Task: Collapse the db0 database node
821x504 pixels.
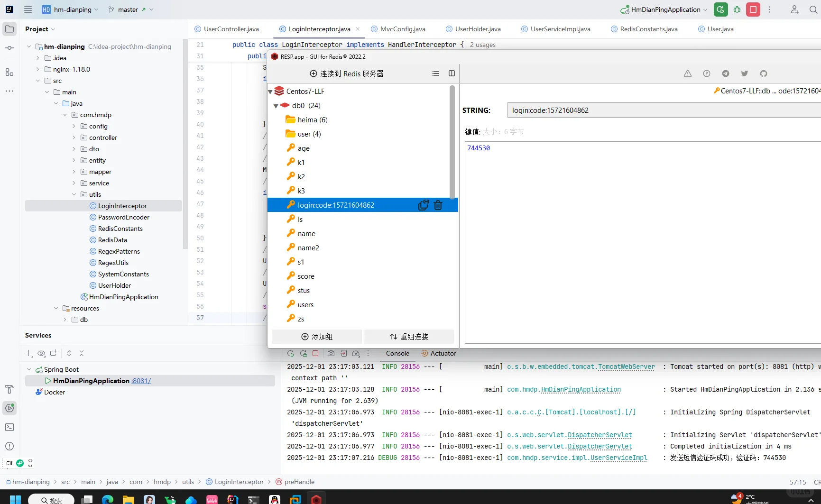Action: pos(276,106)
